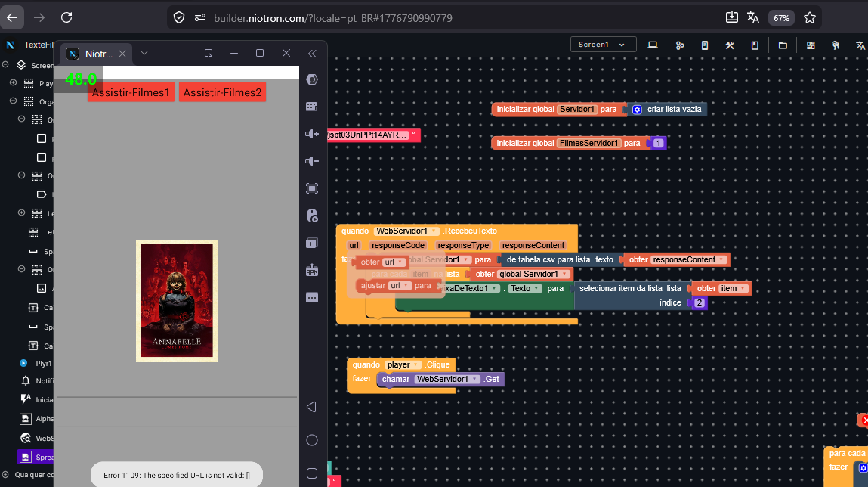Click the FilmesServidor1 value 1 number block
This screenshot has height=487, width=868.
(658, 143)
